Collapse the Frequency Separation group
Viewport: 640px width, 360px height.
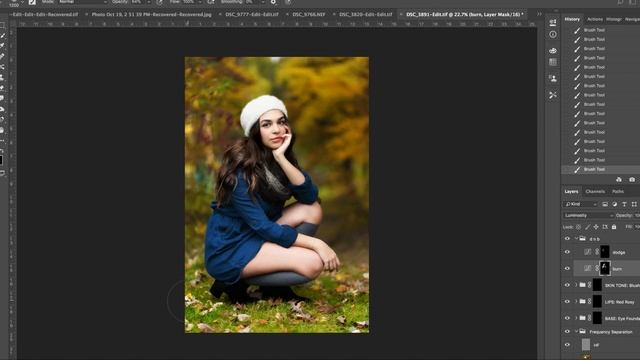pyautogui.click(x=576, y=331)
